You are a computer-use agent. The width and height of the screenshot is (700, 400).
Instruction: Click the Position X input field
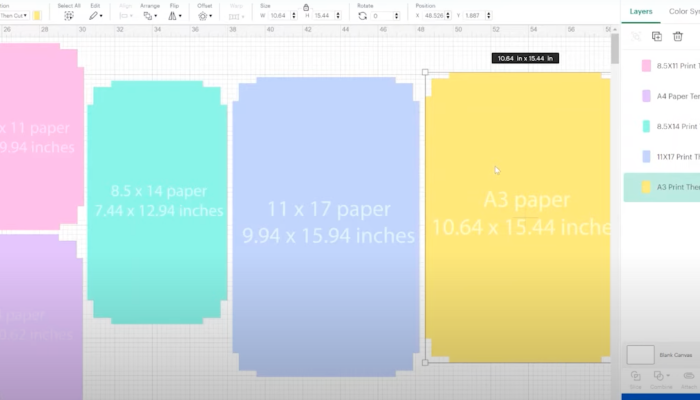coord(434,16)
